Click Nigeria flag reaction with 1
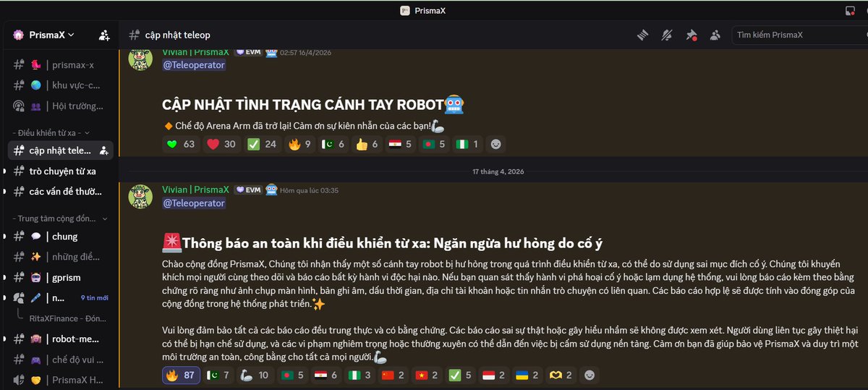This screenshot has width=868, height=390. (x=467, y=144)
